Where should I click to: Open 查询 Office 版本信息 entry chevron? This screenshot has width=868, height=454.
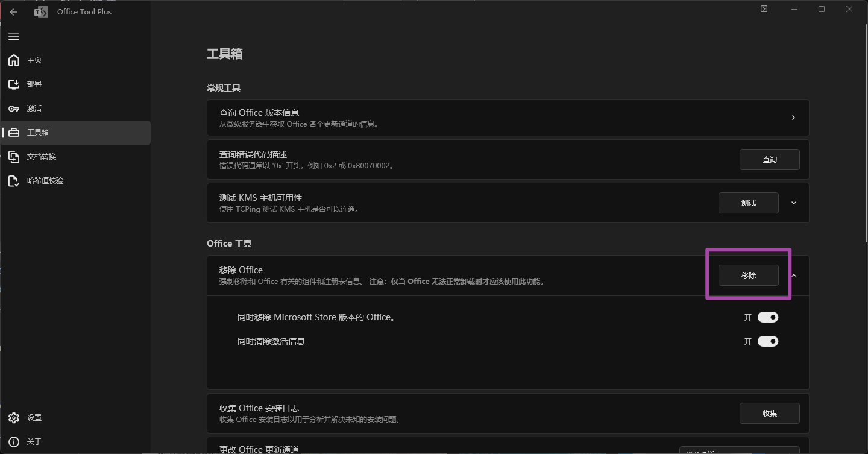pyautogui.click(x=793, y=118)
